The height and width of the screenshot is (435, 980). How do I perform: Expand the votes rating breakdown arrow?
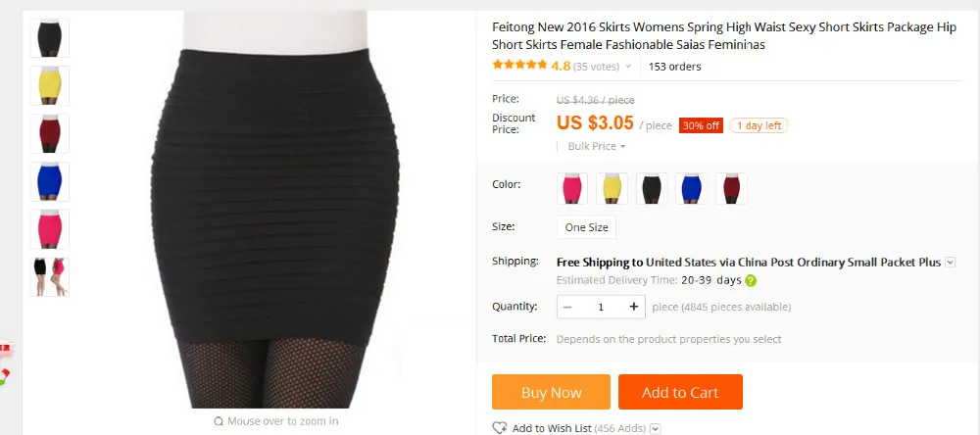[628, 67]
